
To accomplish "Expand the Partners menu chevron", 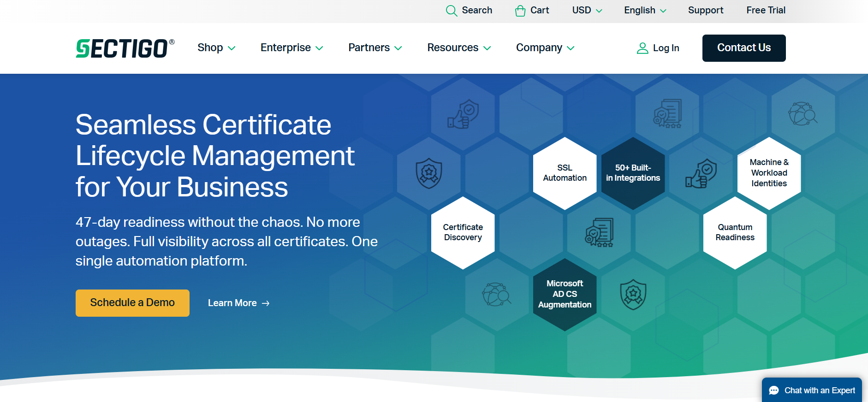I will (x=398, y=48).
